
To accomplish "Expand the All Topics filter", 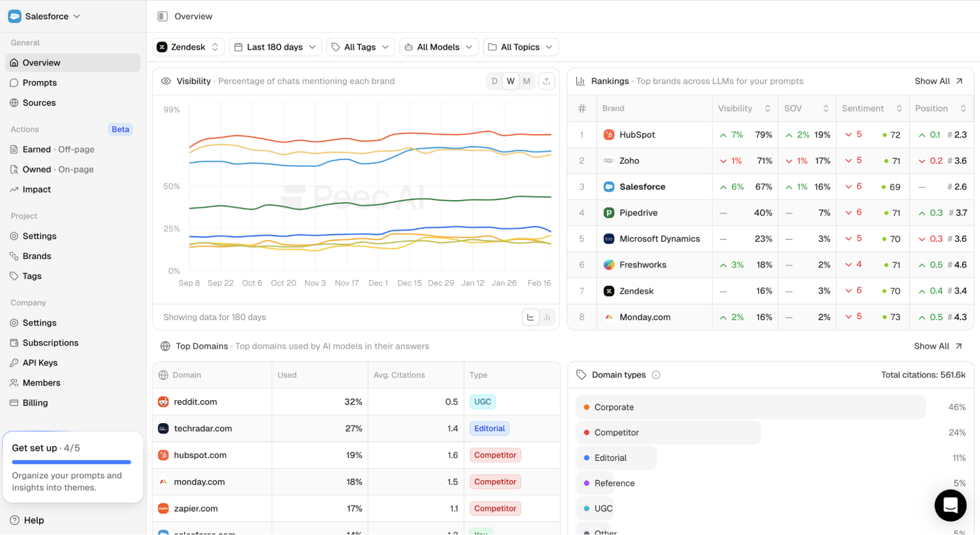I will pyautogui.click(x=521, y=47).
